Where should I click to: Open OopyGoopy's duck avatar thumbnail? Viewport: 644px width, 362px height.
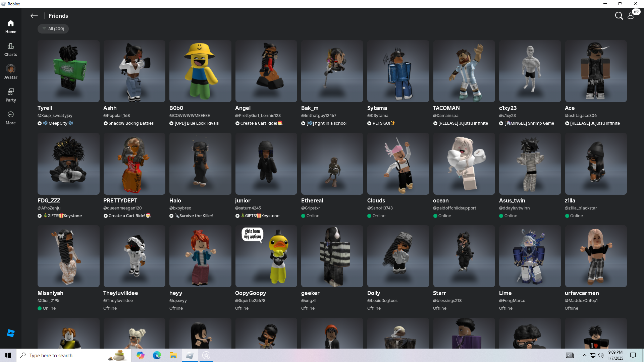(266, 256)
